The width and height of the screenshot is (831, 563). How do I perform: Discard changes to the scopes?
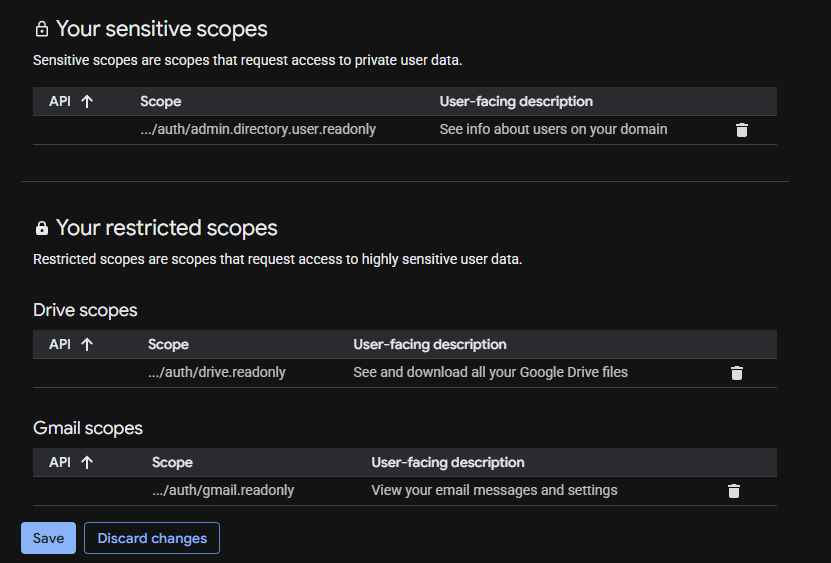click(x=152, y=538)
